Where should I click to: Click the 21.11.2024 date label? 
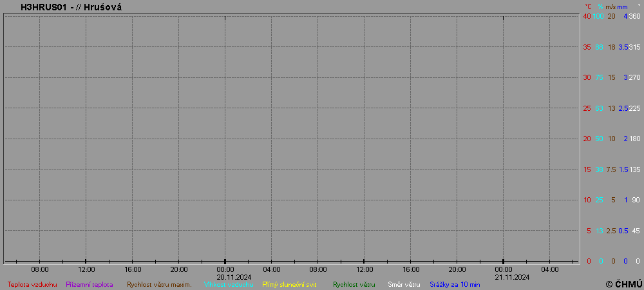(x=503, y=277)
